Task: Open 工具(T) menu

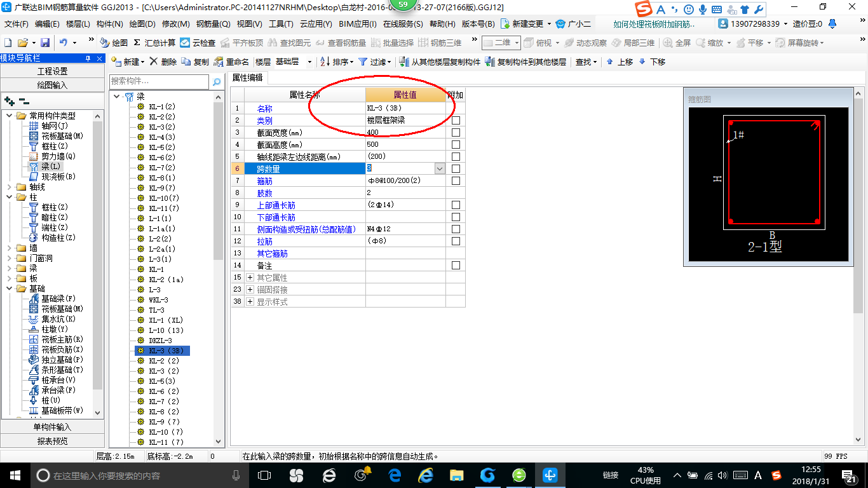Action: [281, 24]
